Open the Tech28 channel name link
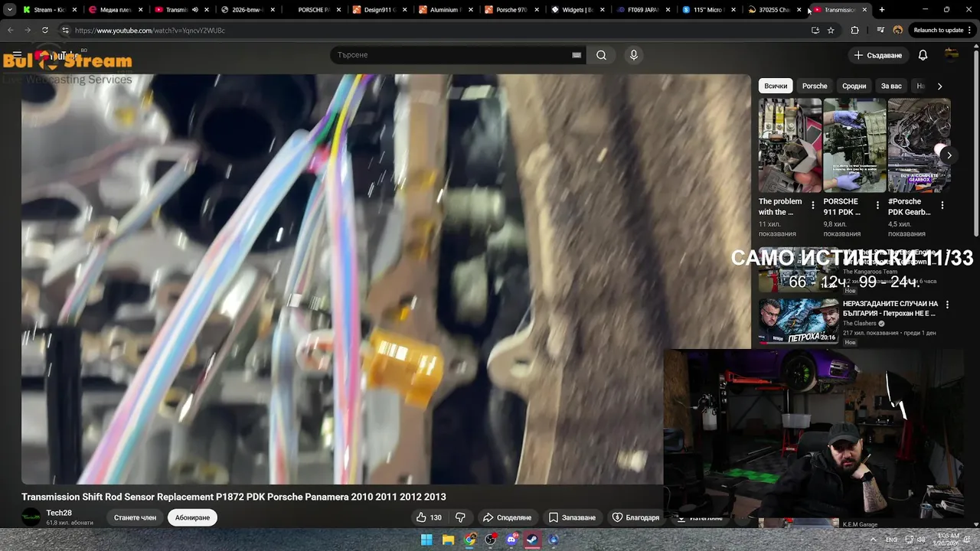Image resolution: width=980 pixels, height=551 pixels. click(x=59, y=513)
